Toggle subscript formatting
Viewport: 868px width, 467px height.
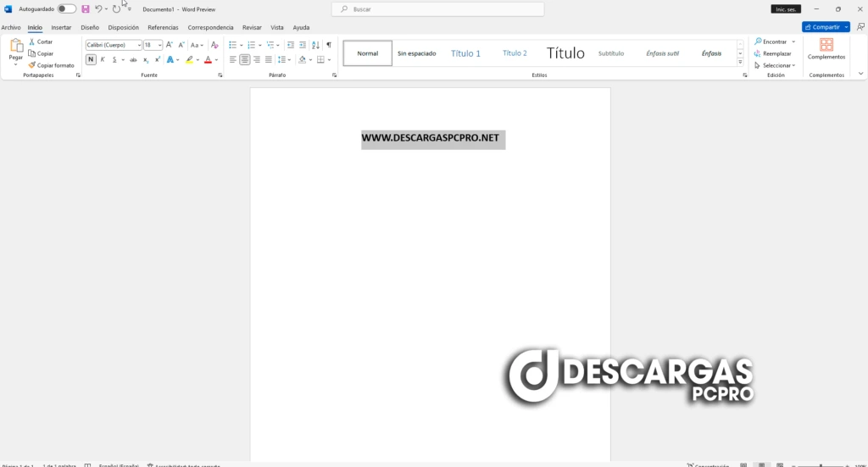pyautogui.click(x=146, y=59)
